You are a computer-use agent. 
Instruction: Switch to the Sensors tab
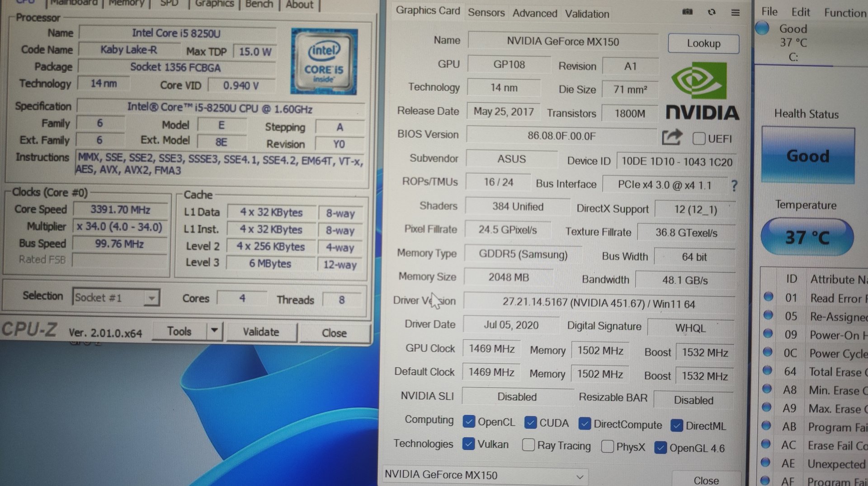[486, 13]
